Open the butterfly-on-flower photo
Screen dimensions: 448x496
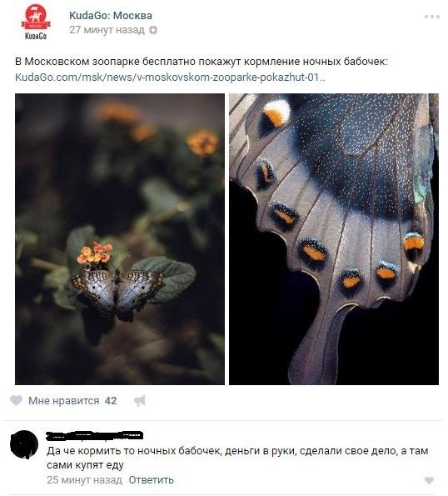point(120,239)
